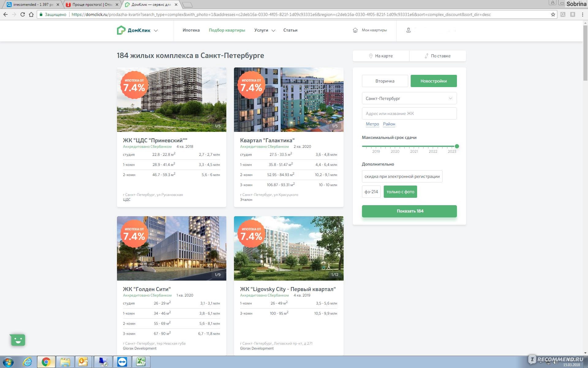Click the user profile icon
588x368 pixels.
pyautogui.click(x=408, y=30)
